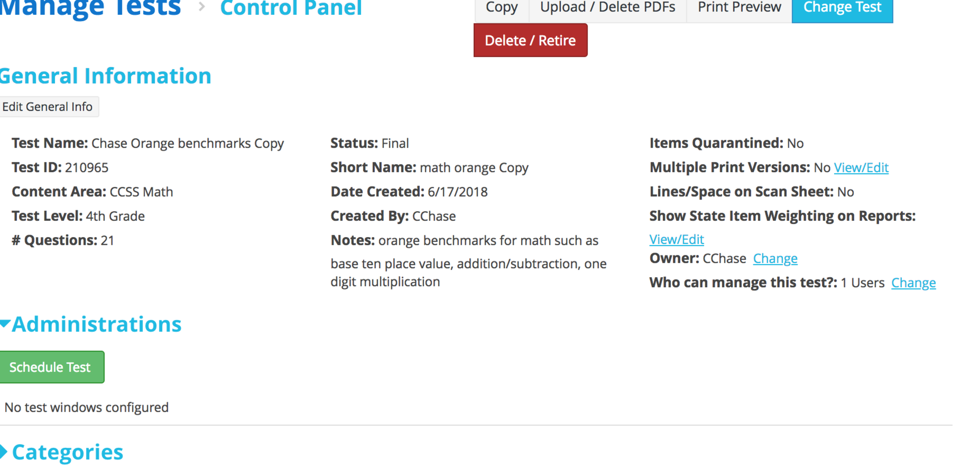Open View/Edit for State Item Weighting

tap(676, 240)
